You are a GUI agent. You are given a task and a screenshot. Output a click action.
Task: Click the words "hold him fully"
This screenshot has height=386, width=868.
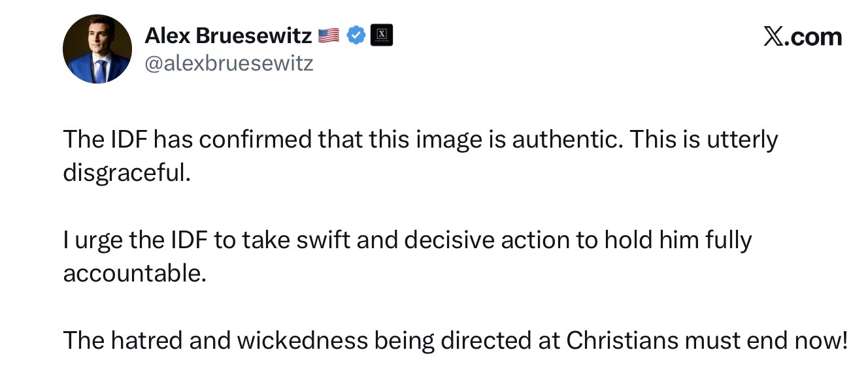click(675, 240)
